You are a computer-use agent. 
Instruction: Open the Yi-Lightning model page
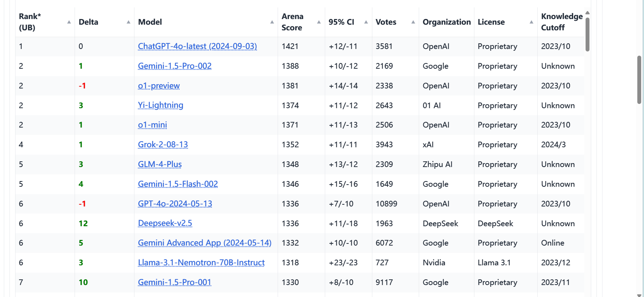pyautogui.click(x=160, y=105)
